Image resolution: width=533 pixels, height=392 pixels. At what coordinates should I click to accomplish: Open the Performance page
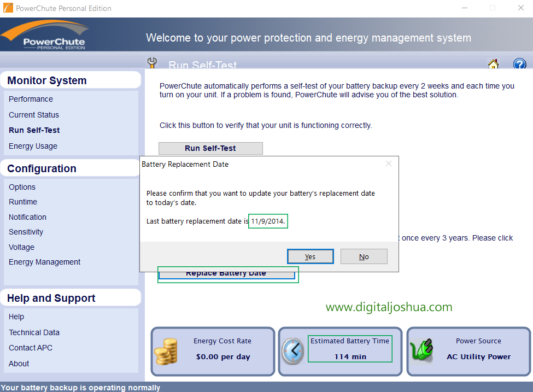[x=31, y=99]
